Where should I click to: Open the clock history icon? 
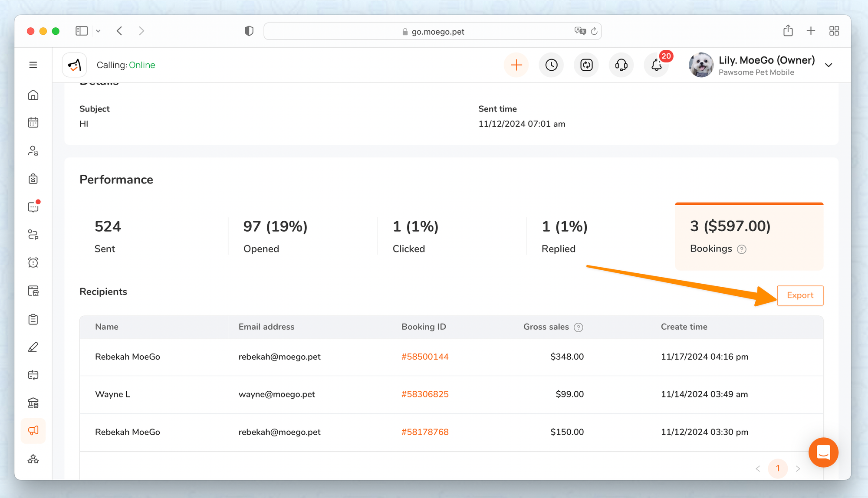[551, 65]
